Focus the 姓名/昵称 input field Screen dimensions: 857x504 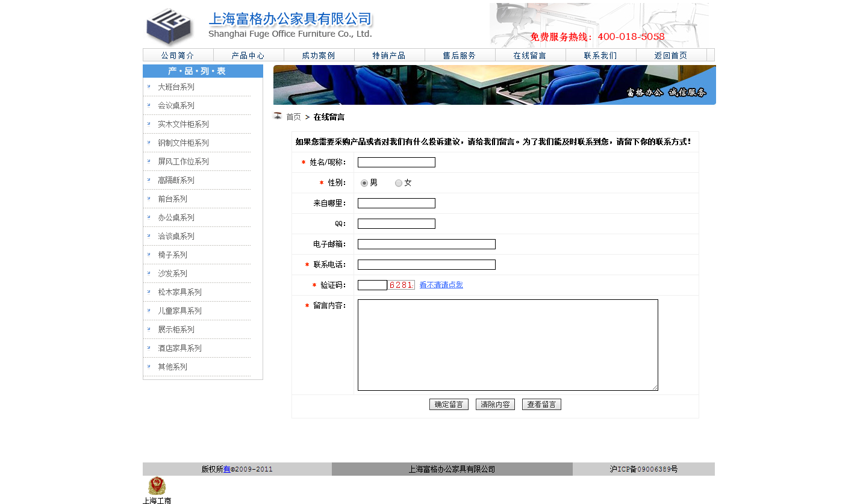point(396,163)
